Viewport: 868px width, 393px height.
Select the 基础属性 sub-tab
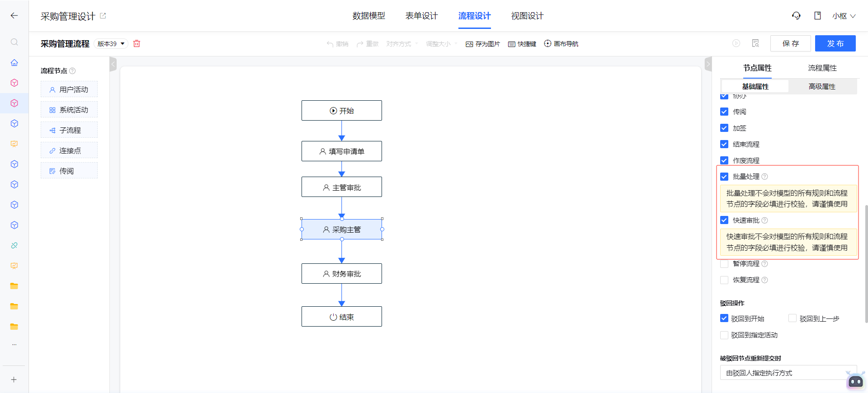pos(755,86)
